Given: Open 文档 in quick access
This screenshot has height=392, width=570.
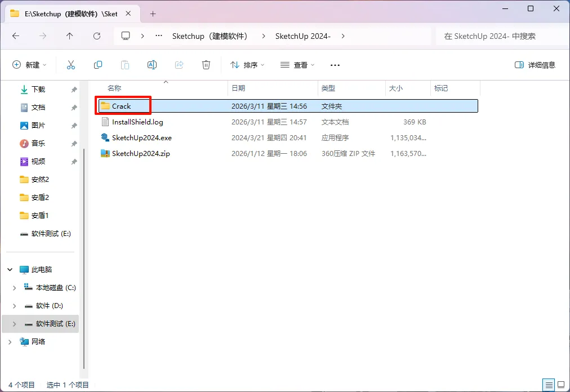Looking at the screenshot, I should [38, 107].
